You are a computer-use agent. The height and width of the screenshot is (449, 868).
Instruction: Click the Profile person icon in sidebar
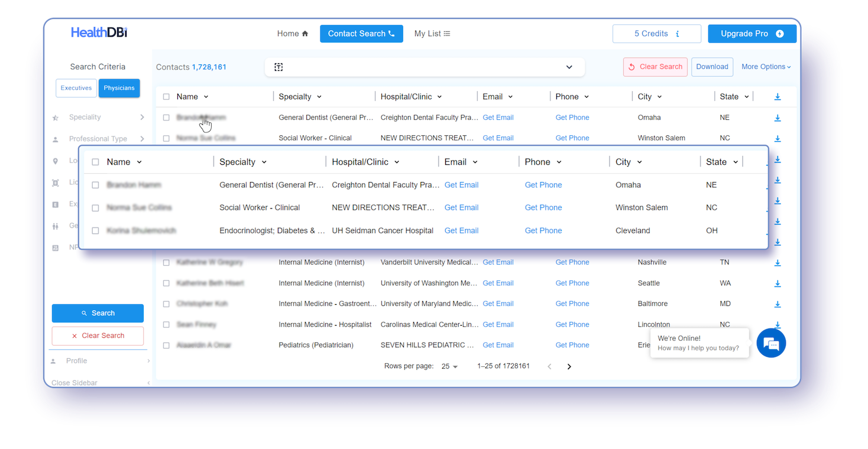tap(53, 361)
